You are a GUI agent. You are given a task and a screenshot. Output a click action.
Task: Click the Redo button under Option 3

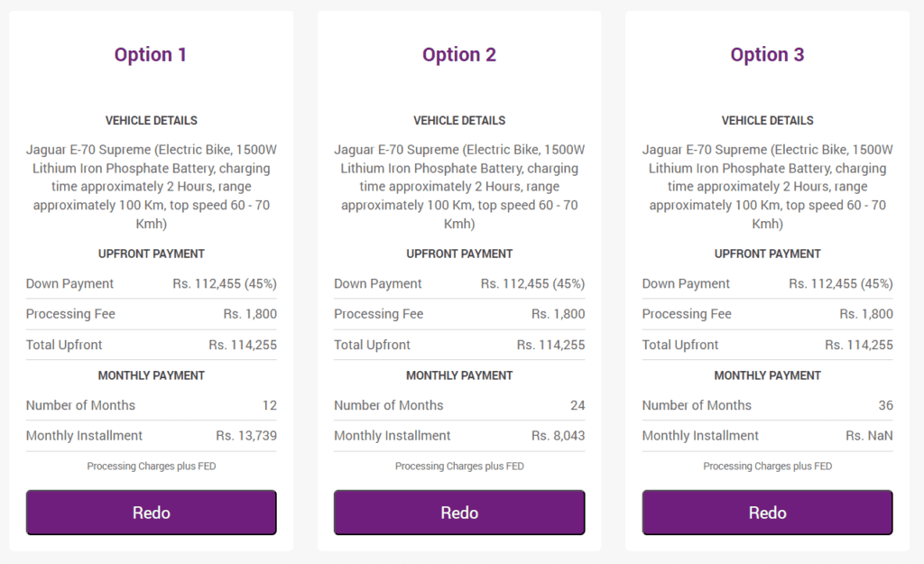click(767, 513)
